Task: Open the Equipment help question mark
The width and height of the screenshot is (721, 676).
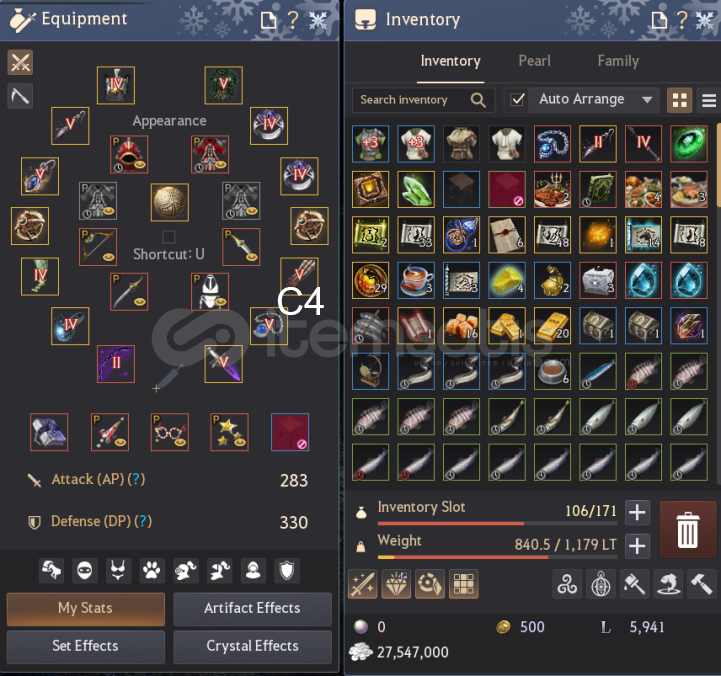Action: [293, 20]
